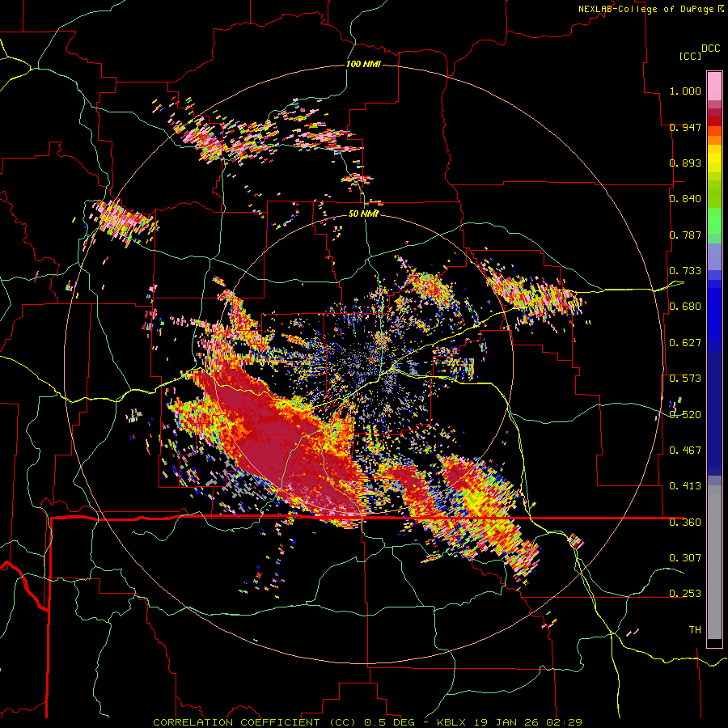Click the pink top segment of the color bar

pos(714,86)
